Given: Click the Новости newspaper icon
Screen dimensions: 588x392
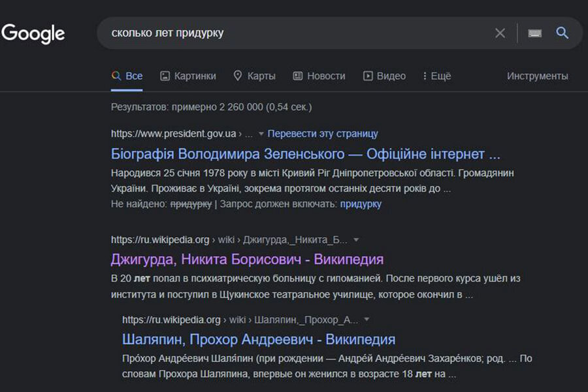Looking at the screenshot, I should point(298,76).
